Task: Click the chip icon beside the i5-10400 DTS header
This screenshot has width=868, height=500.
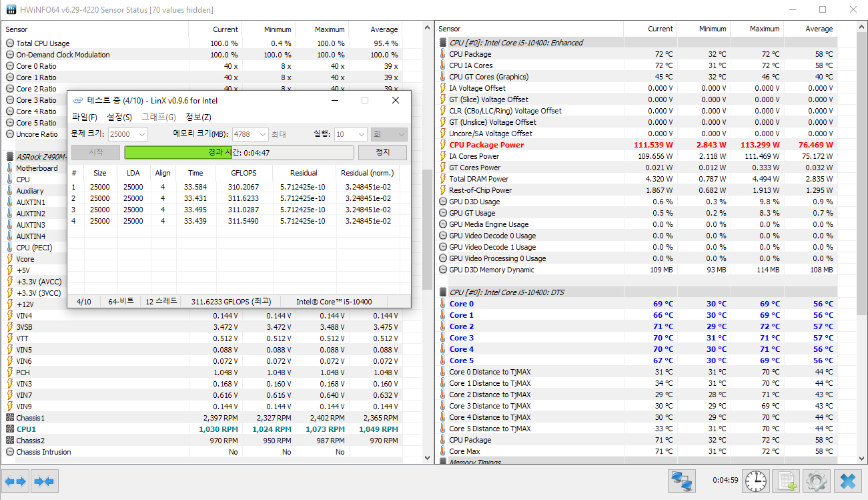Action: [x=443, y=292]
